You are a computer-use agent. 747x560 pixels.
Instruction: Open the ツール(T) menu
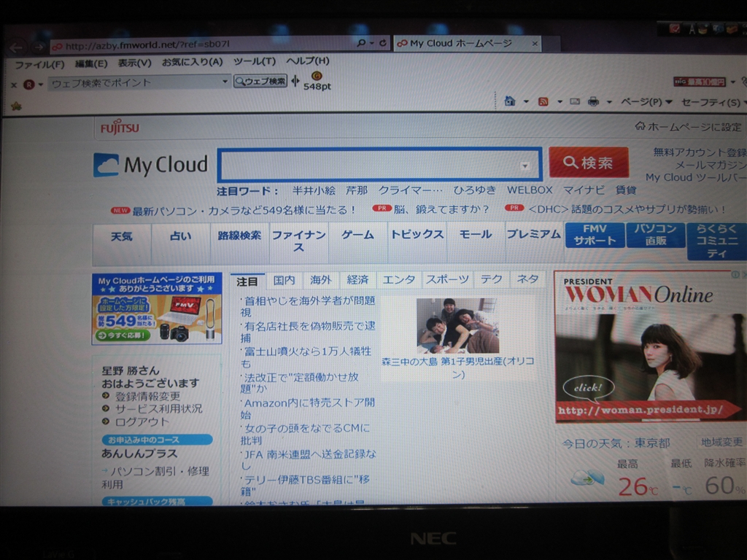[255, 61]
